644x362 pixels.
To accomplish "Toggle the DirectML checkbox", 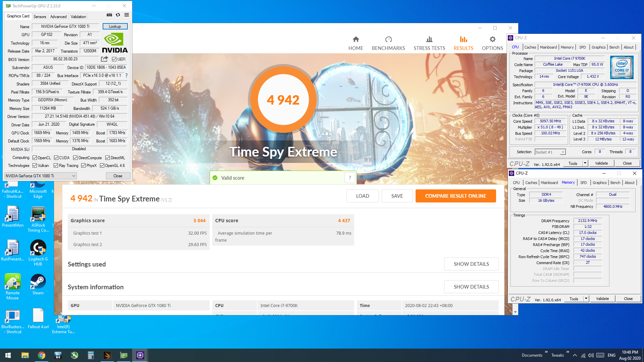I will tap(108, 158).
